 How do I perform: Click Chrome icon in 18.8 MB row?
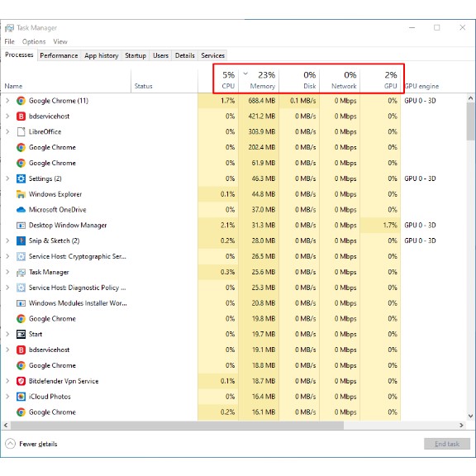tap(21, 365)
